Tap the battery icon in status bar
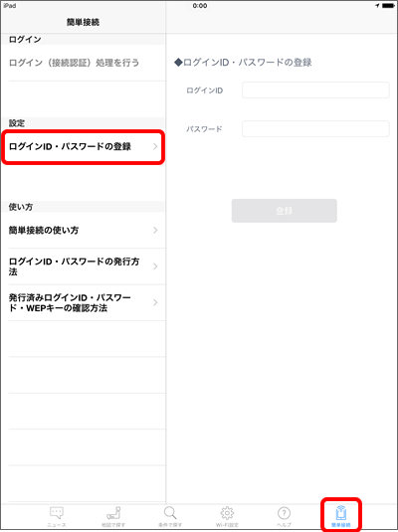398x532 pixels. click(388, 6)
